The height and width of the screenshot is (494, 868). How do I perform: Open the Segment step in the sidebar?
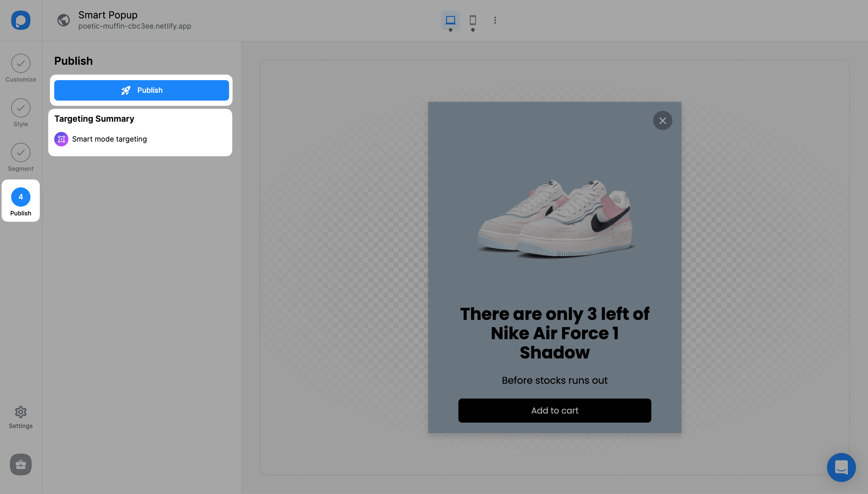coord(20,158)
